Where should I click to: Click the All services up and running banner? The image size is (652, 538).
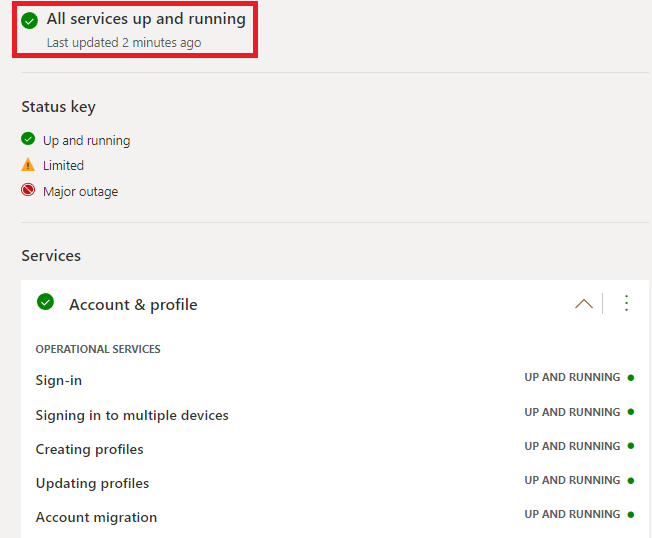click(x=146, y=19)
